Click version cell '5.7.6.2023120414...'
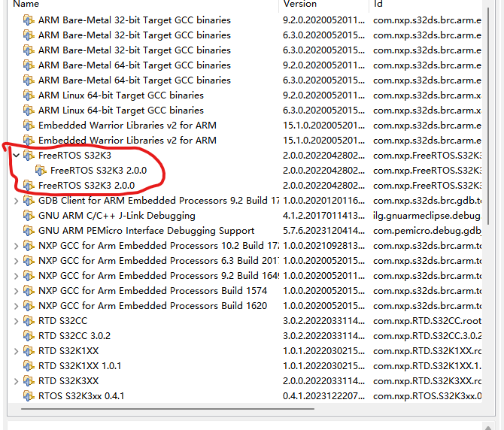 (323, 231)
